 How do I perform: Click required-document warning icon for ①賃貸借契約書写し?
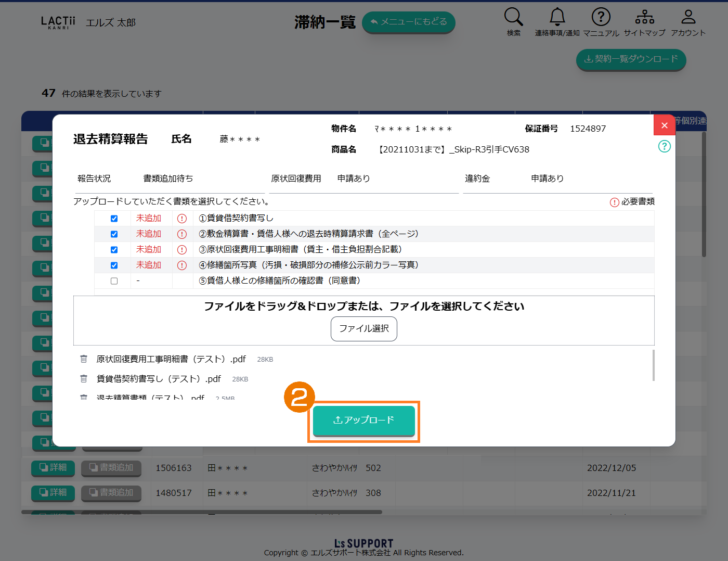click(182, 219)
